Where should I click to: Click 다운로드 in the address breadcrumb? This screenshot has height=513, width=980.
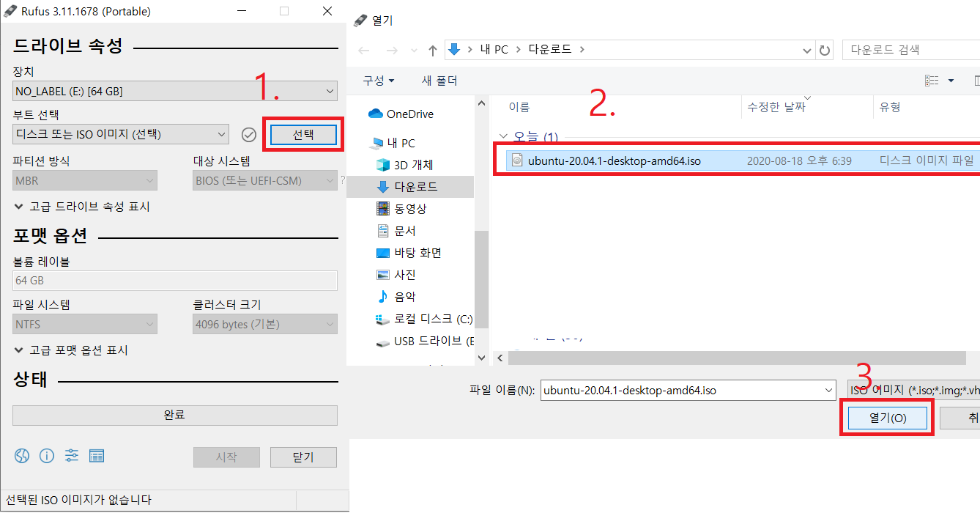pyautogui.click(x=551, y=50)
